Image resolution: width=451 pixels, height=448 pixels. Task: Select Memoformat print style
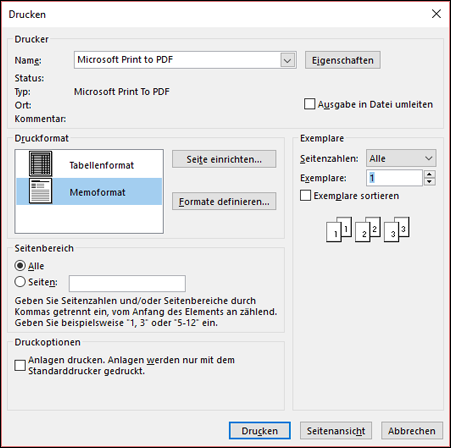(89, 191)
